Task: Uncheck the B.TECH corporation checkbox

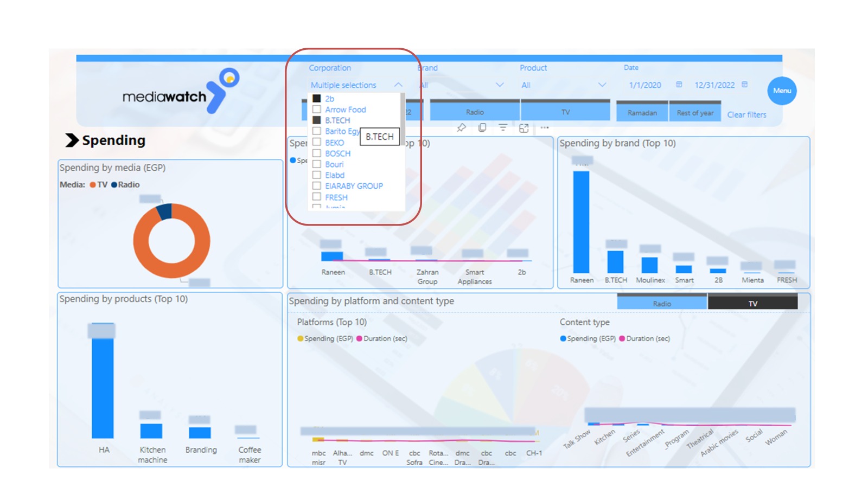Action: (317, 120)
